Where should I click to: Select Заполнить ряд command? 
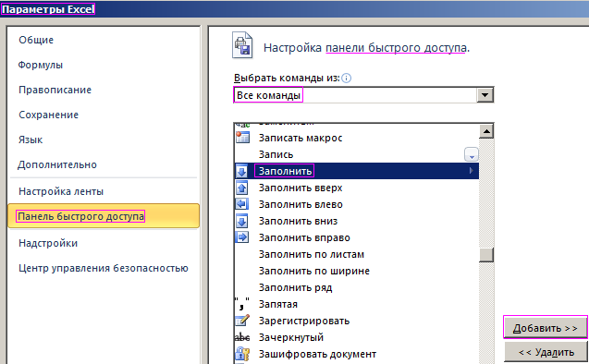pos(357,287)
